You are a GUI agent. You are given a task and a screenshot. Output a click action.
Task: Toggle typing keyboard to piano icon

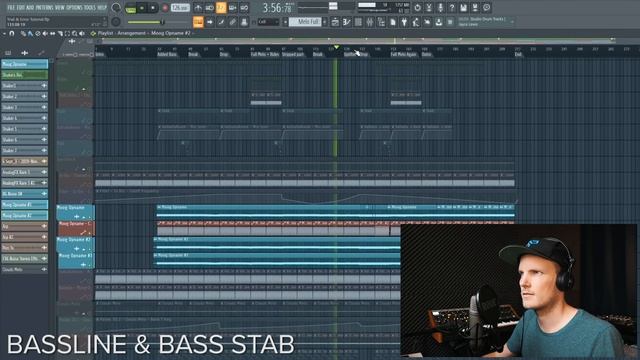click(x=198, y=22)
